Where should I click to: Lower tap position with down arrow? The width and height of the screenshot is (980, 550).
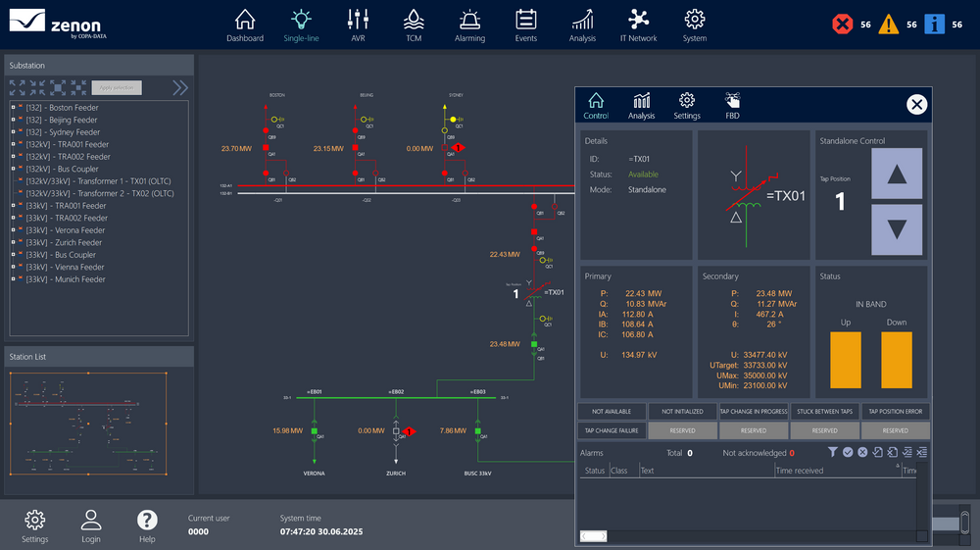point(897,229)
